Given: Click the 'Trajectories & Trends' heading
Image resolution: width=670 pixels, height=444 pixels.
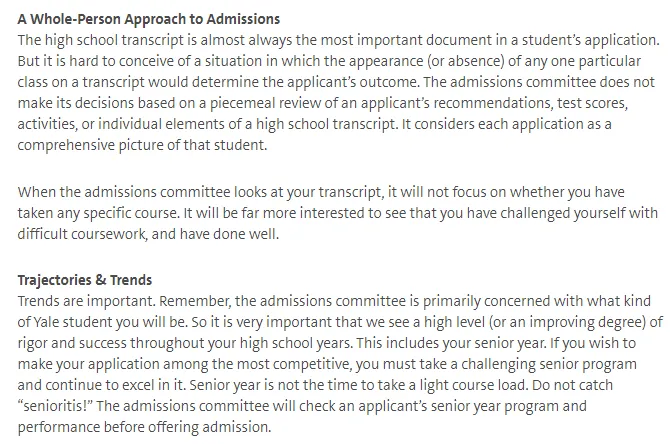Looking at the screenshot, I should [x=85, y=280].
